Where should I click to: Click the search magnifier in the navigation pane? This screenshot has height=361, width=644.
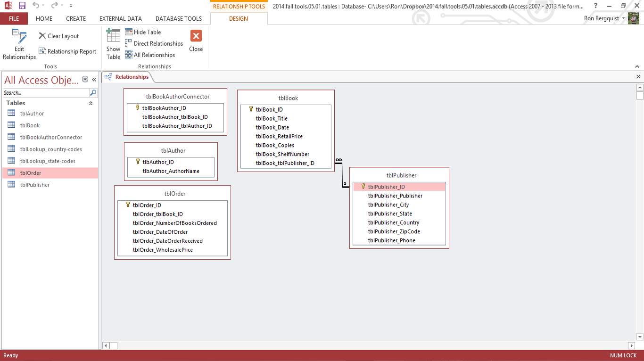point(93,93)
